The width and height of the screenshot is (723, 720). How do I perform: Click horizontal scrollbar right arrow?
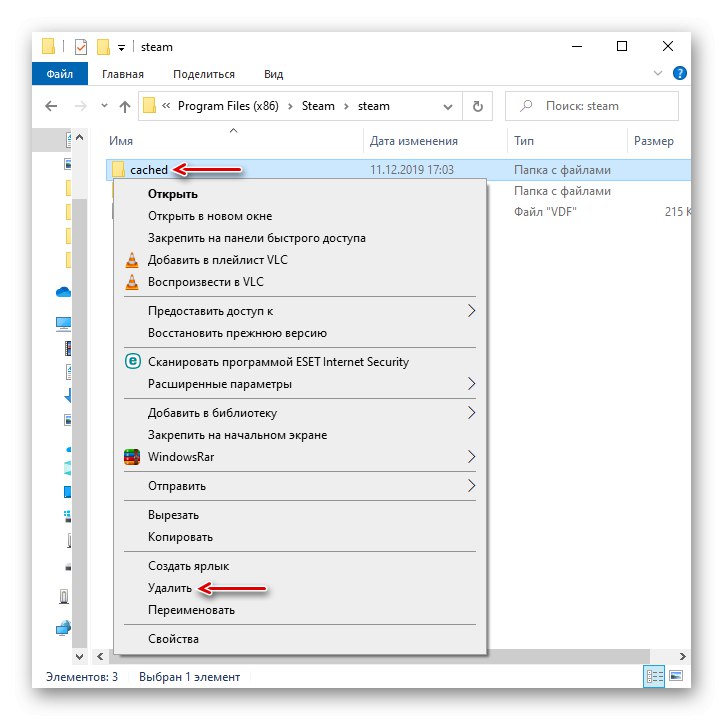click(682, 656)
